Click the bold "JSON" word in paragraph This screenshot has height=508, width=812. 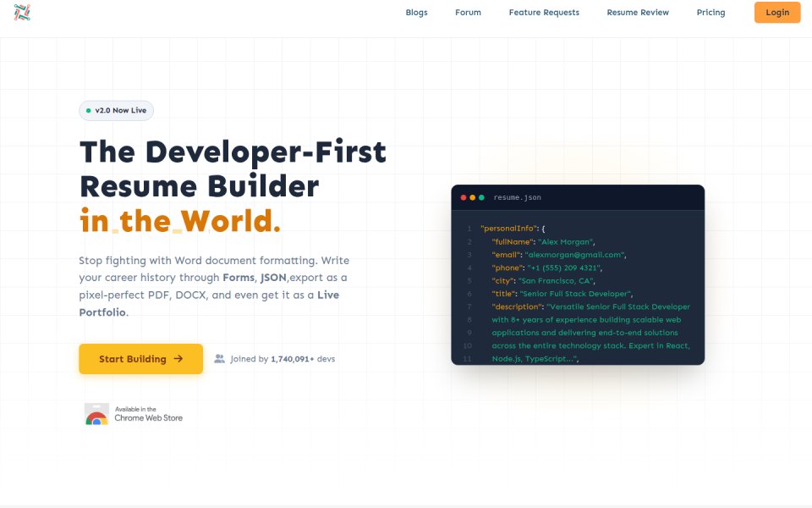[273, 278]
